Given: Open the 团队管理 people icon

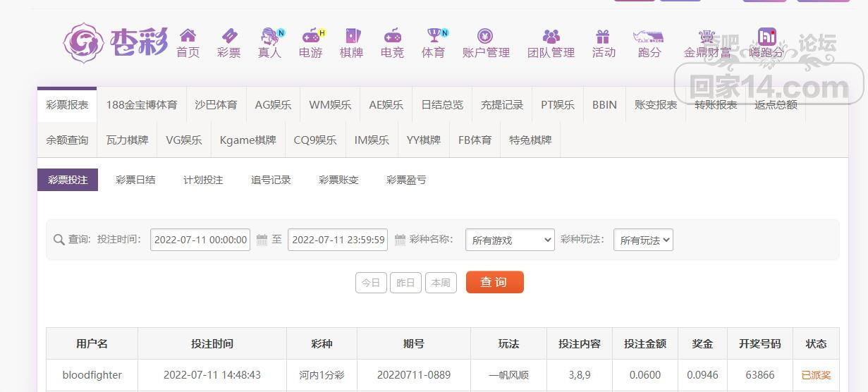Looking at the screenshot, I should tap(551, 35).
